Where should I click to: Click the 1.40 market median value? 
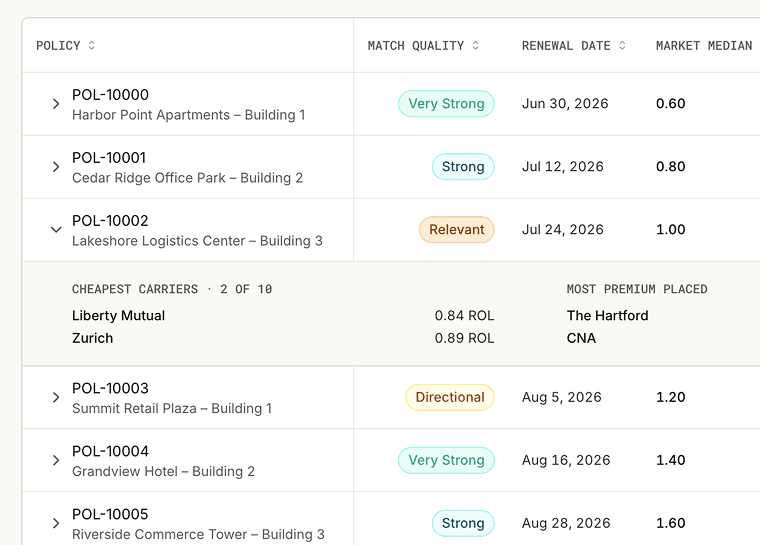click(x=671, y=460)
